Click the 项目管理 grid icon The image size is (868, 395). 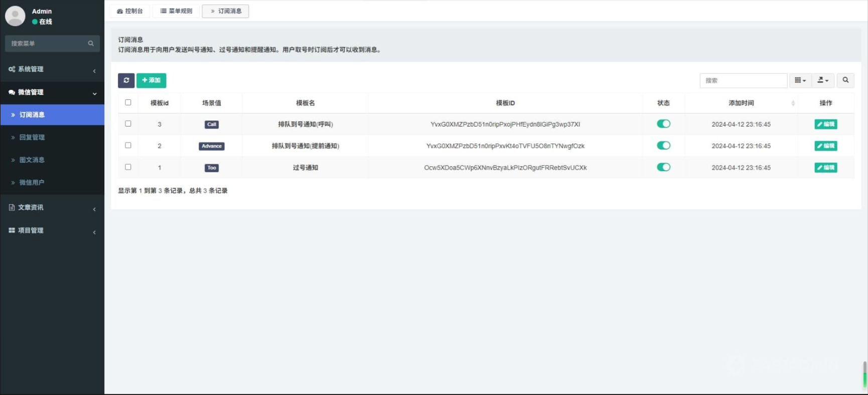12,230
